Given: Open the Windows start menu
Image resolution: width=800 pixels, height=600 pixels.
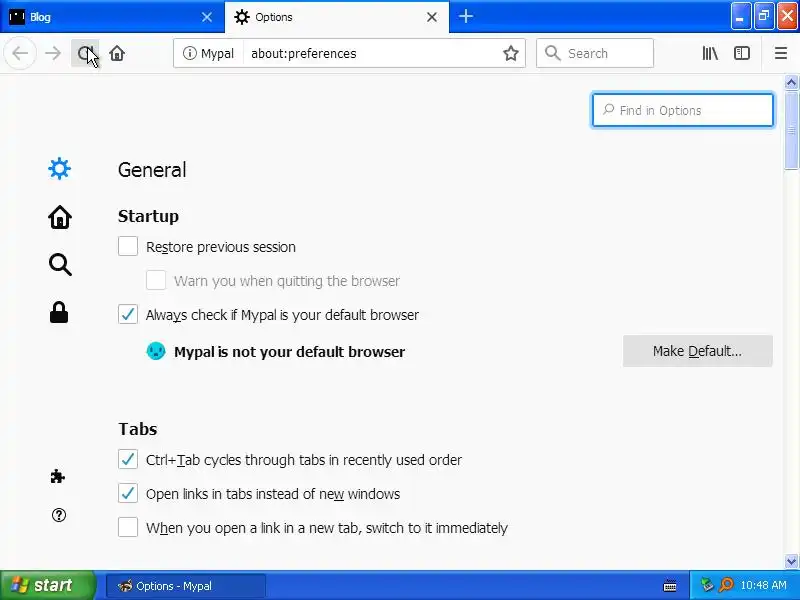Looking at the screenshot, I should pyautogui.click(x=47, y=585).
